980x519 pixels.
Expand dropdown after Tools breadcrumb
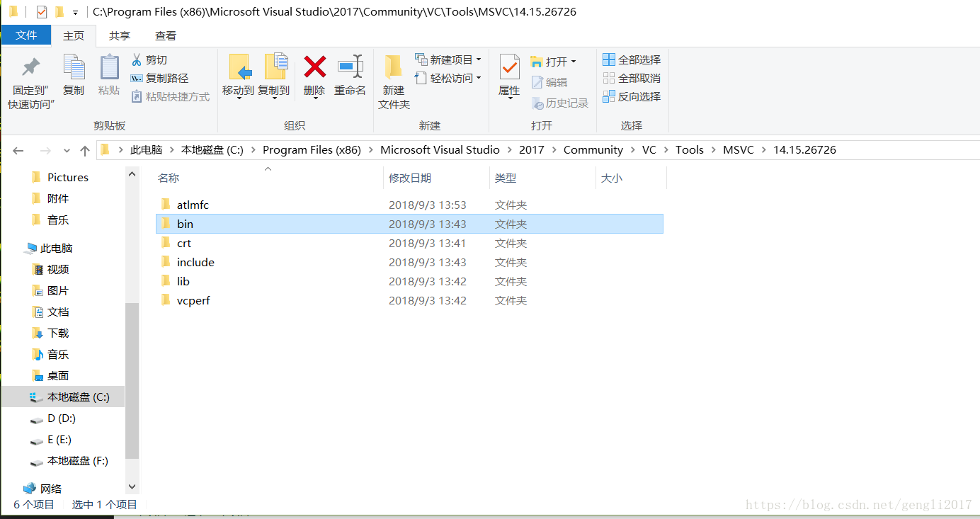pyautogui.click(x=713, y=150)
